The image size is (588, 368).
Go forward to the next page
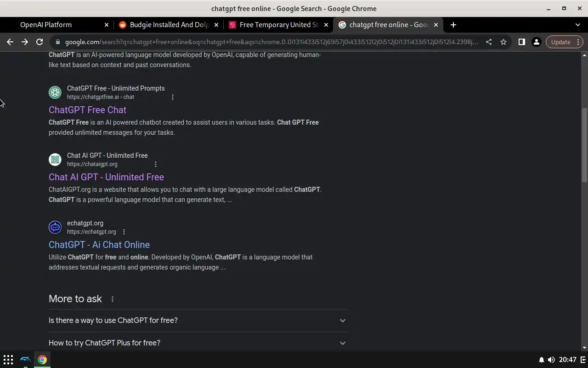pos(25,42)
